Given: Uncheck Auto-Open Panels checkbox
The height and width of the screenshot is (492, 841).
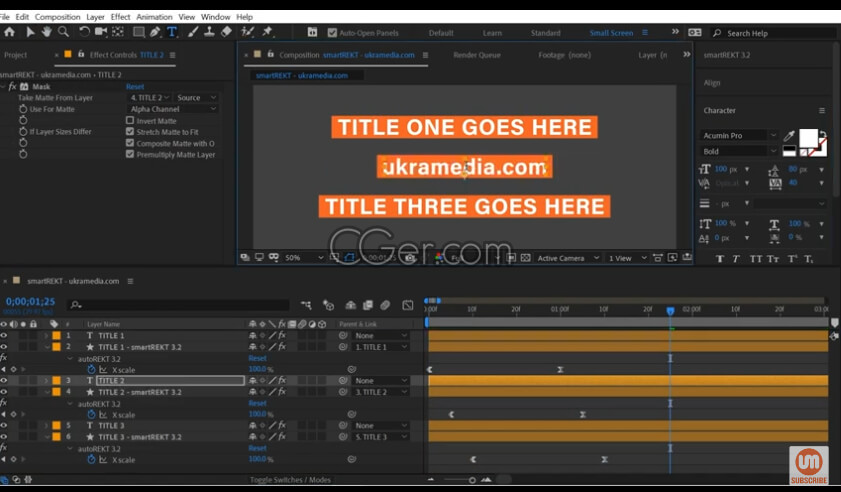Looking at the screenshot, I should 332,33.
